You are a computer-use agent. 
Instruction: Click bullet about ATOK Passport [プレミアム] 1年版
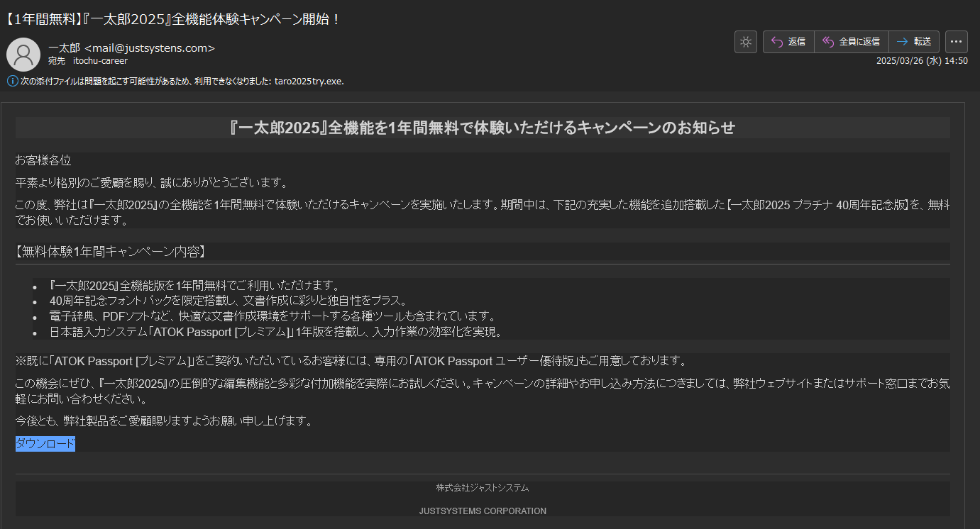coord(275,331)
